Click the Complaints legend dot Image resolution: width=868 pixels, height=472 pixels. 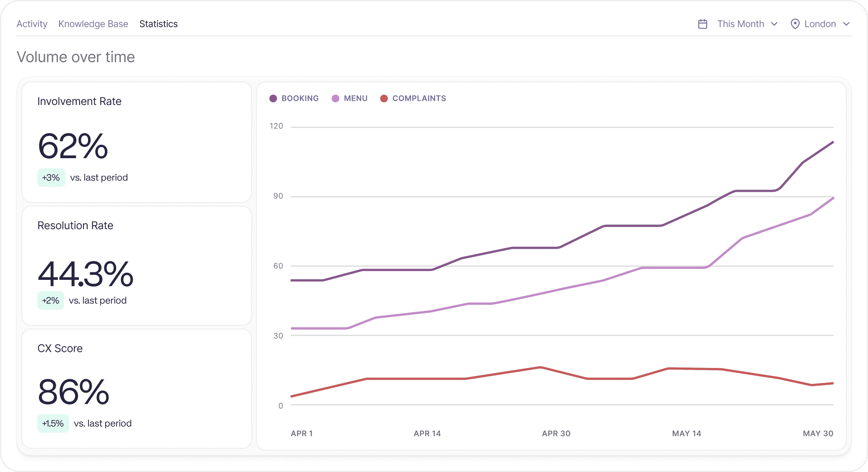click(384, 99)
